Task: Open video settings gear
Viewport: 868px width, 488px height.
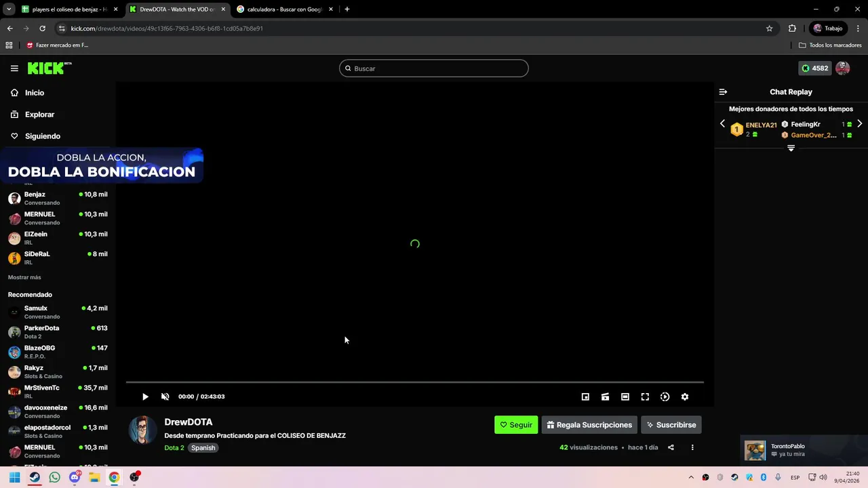Action: click(x=685, y=396)
